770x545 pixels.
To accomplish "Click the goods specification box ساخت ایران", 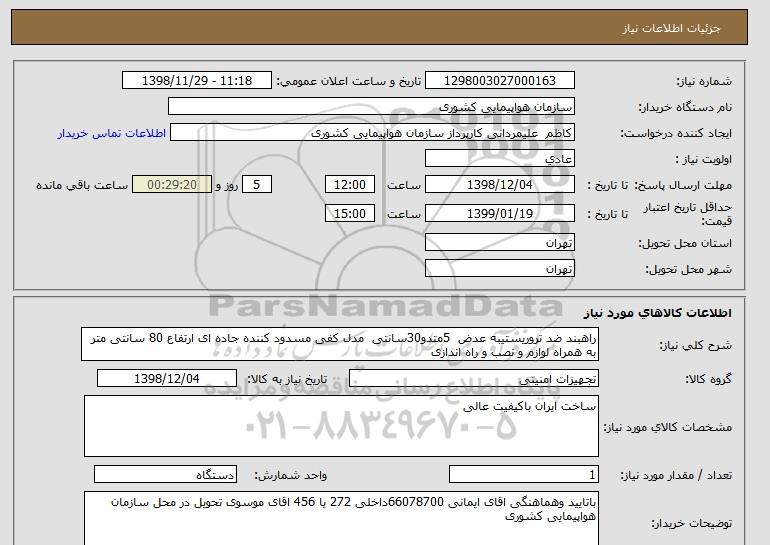I will [341, 426].
